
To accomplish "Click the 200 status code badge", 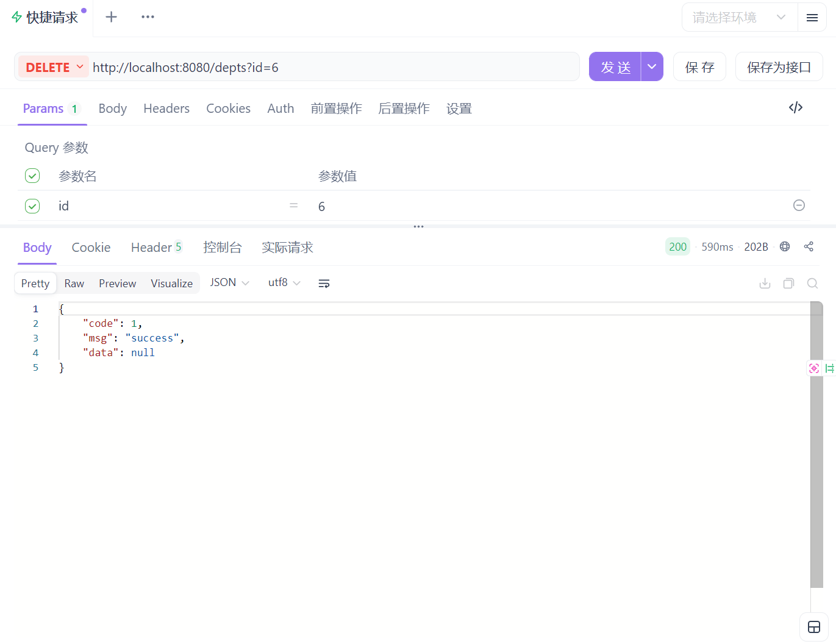I will pos(677,246).
